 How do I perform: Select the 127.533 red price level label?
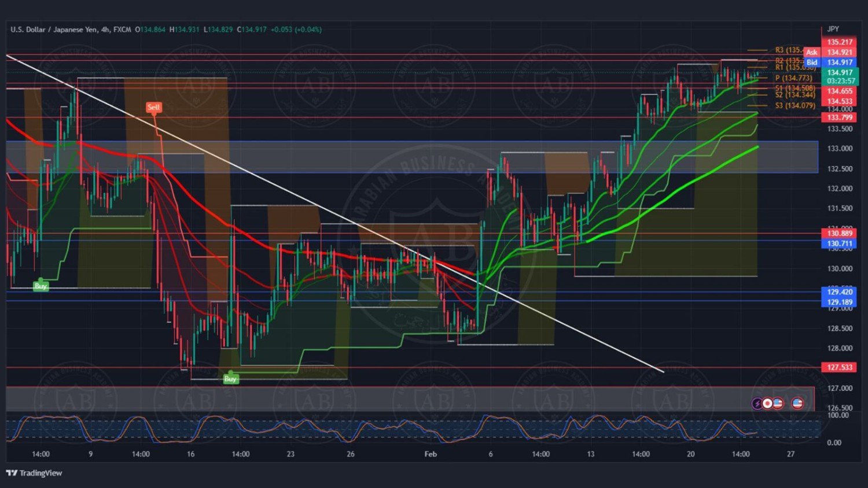[840, 367]
